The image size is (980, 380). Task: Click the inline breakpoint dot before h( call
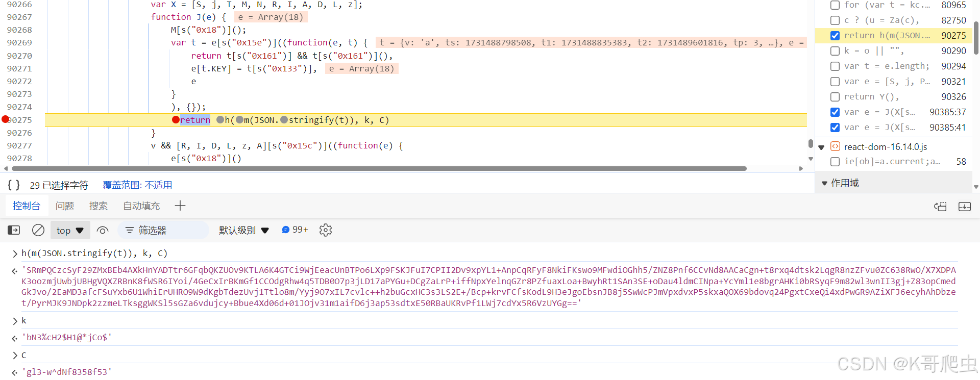tap(220, 120)
